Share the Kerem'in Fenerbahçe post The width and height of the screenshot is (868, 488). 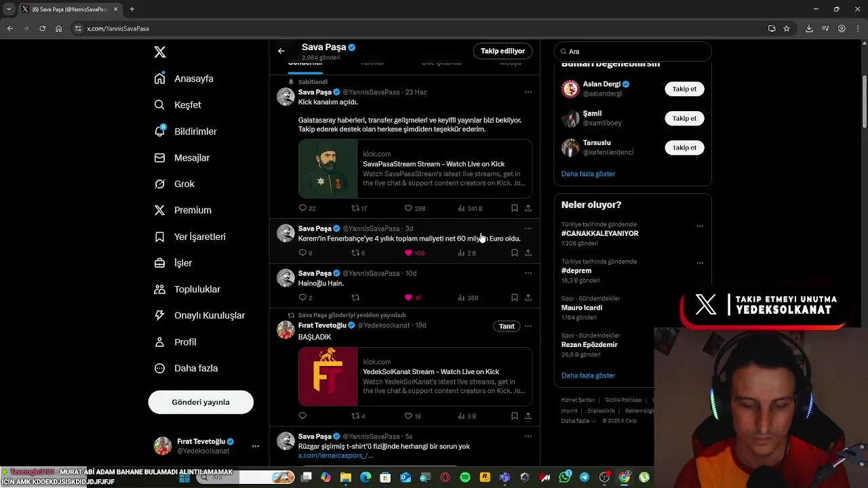(x=528, y=253)
